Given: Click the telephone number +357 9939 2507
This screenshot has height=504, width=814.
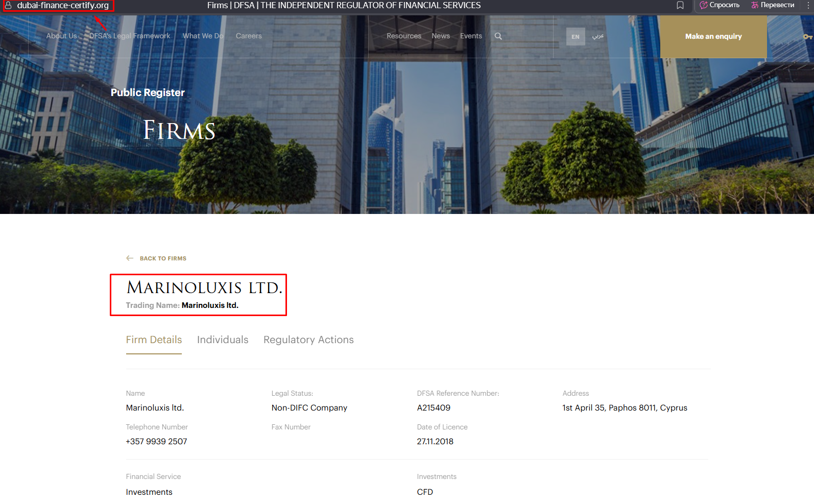Looking at the screenshot, I should click(157, 441).
